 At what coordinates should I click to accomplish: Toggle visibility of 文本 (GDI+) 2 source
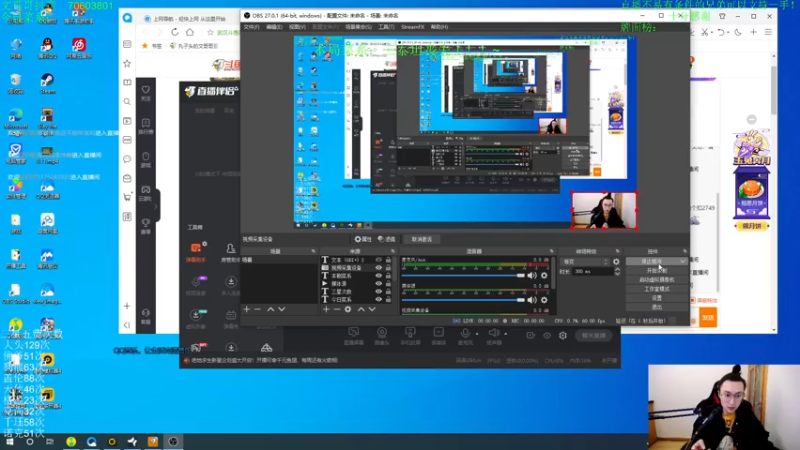(379, 260)
